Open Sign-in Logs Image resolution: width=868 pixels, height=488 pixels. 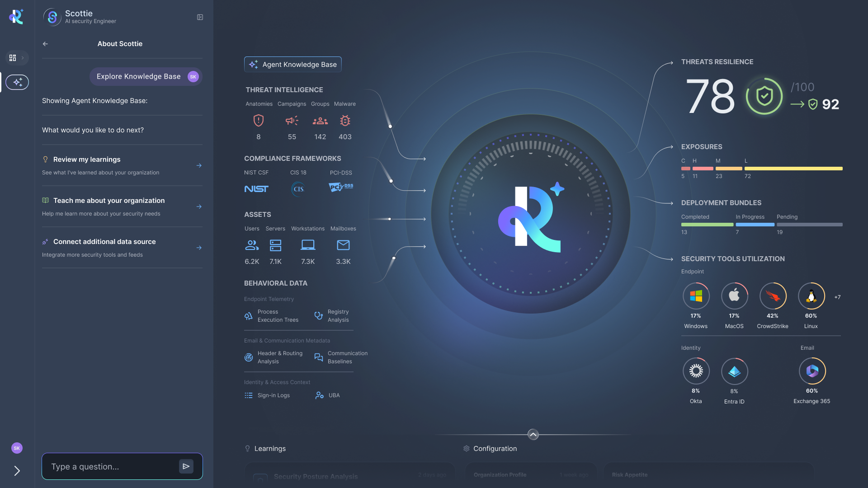[267, 395]
